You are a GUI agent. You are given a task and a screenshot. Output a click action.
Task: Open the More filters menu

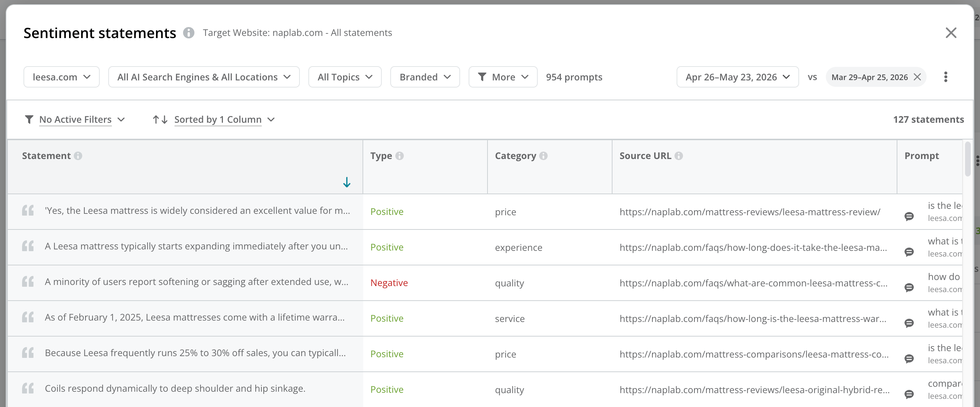click(502, 77)
